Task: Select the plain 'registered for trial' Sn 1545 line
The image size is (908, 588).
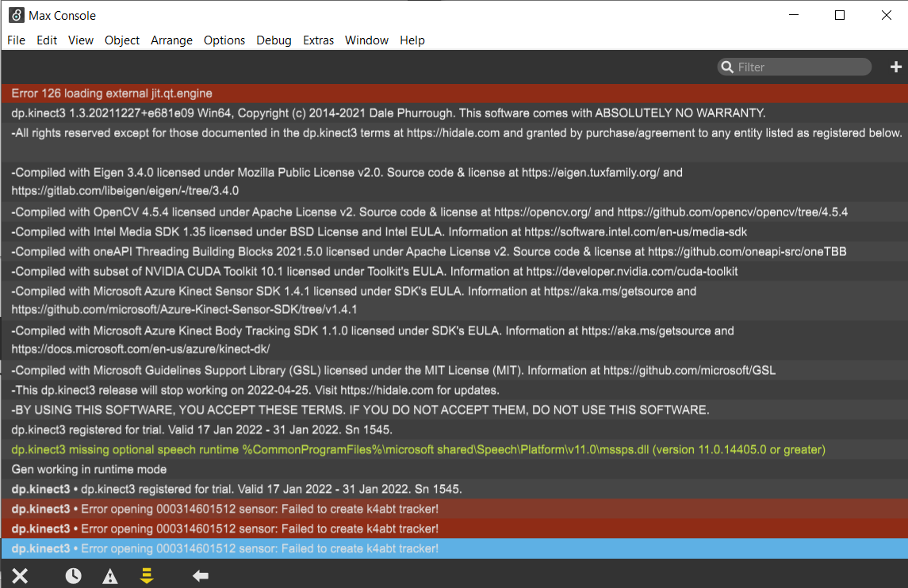Action: [454, 430]
